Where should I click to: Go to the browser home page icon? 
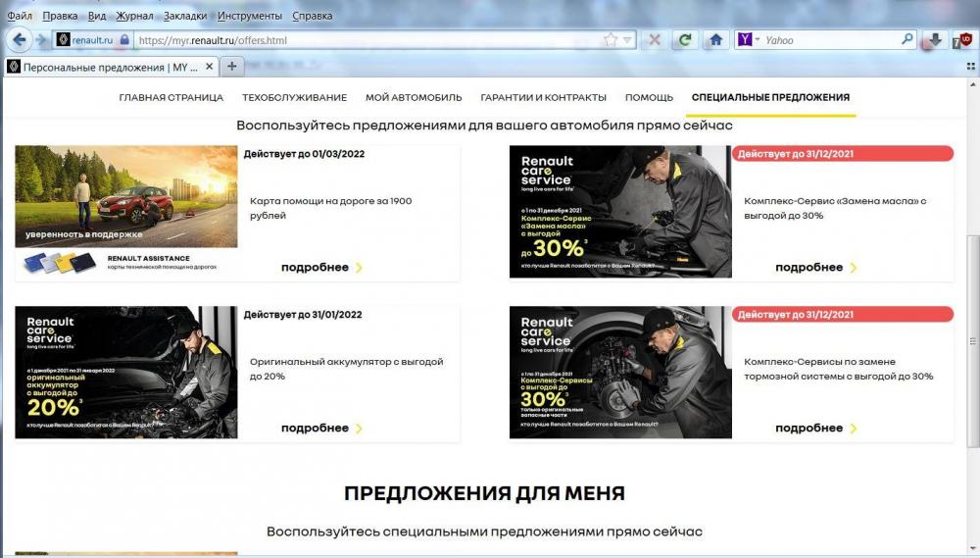[x=716, y=40]
